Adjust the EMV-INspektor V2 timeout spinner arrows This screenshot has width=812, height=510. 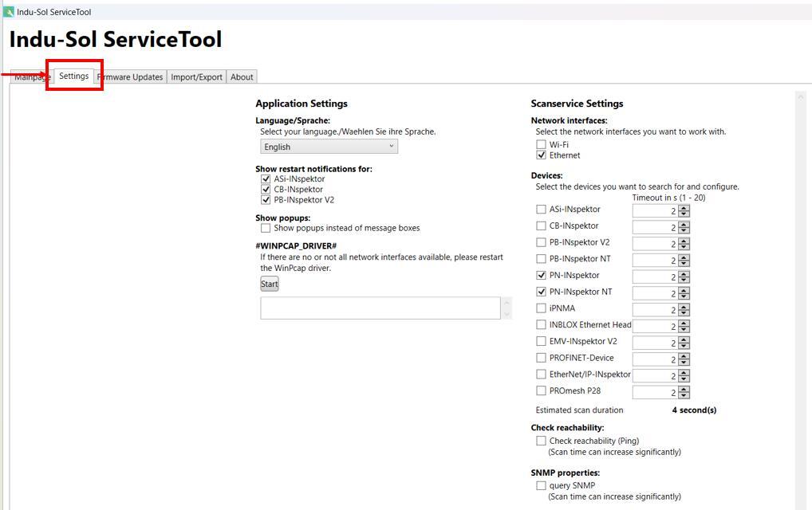pos(684,343)
